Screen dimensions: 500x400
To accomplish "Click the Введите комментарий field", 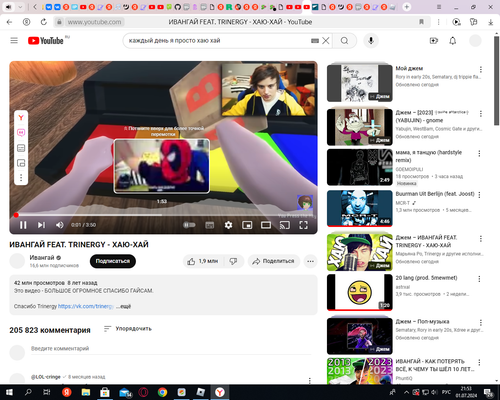I will click(171, 349).
